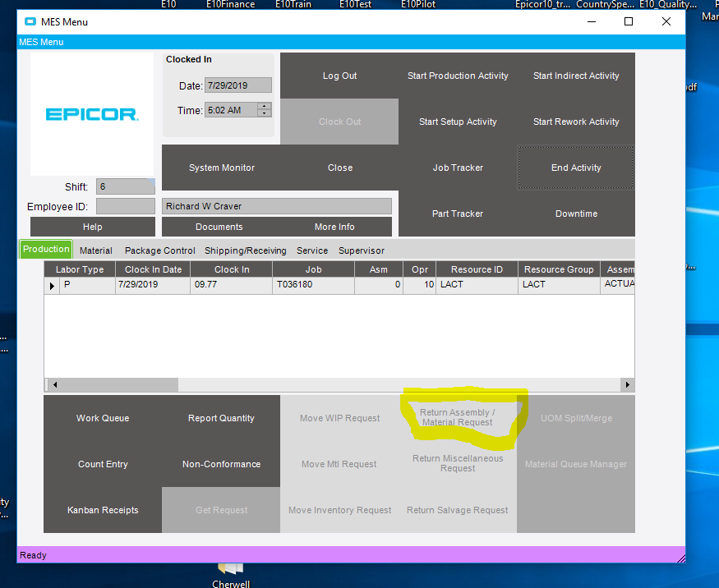
Task: Click the dark Close button
Action: (340, 168)
